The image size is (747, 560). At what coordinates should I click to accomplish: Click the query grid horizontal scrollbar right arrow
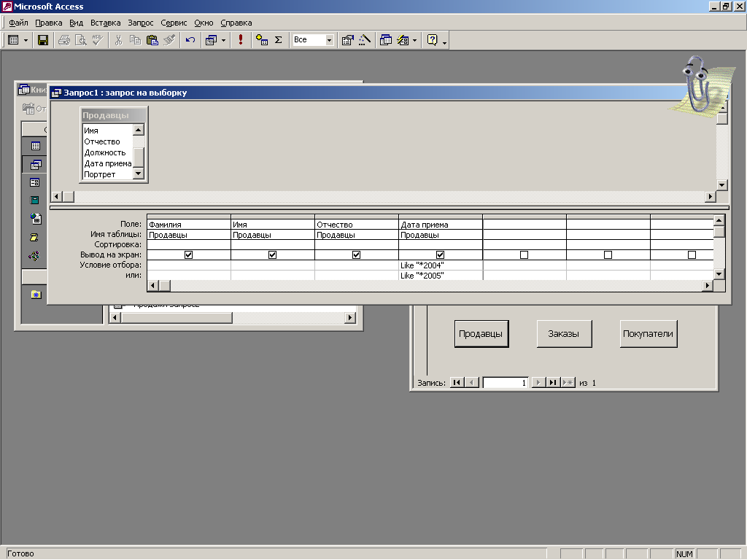708,285
